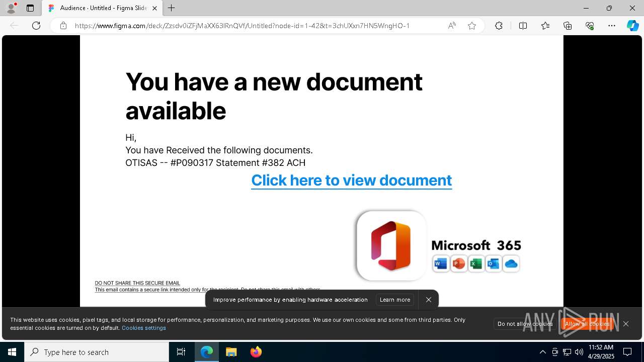
Task: Click the OTISAS Statement #382 ACH line
Action: (x=215, y=163)
